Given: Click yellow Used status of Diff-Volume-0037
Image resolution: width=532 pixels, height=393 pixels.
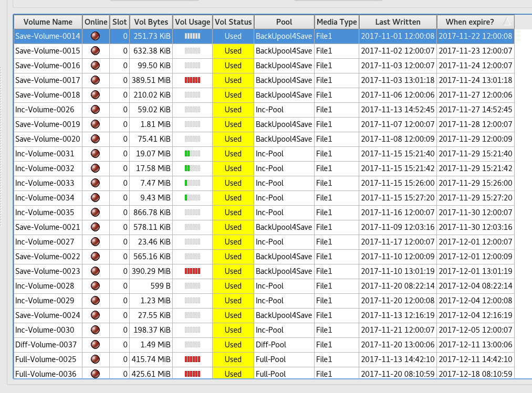Looking at the screenshot, I should click(x=233, y=345).
